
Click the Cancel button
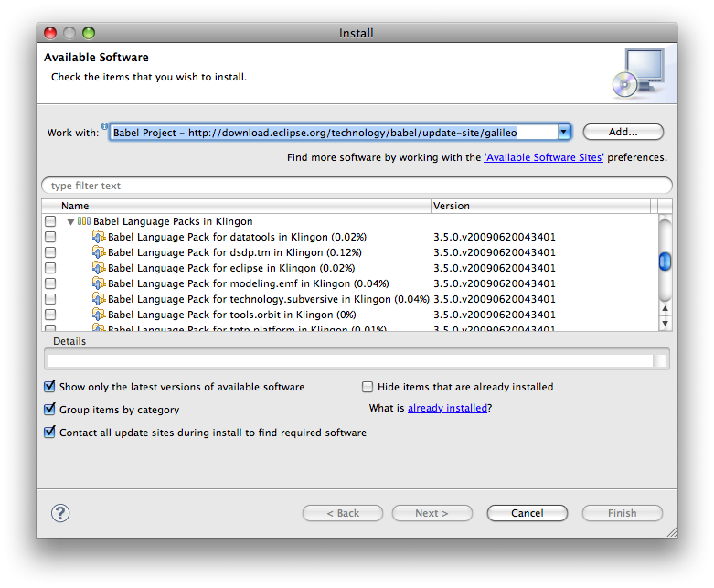528,513
